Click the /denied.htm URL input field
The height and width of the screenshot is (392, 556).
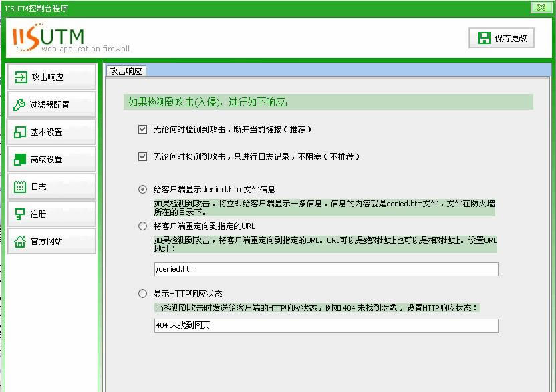pyautogui.click(x=325, y=269)
